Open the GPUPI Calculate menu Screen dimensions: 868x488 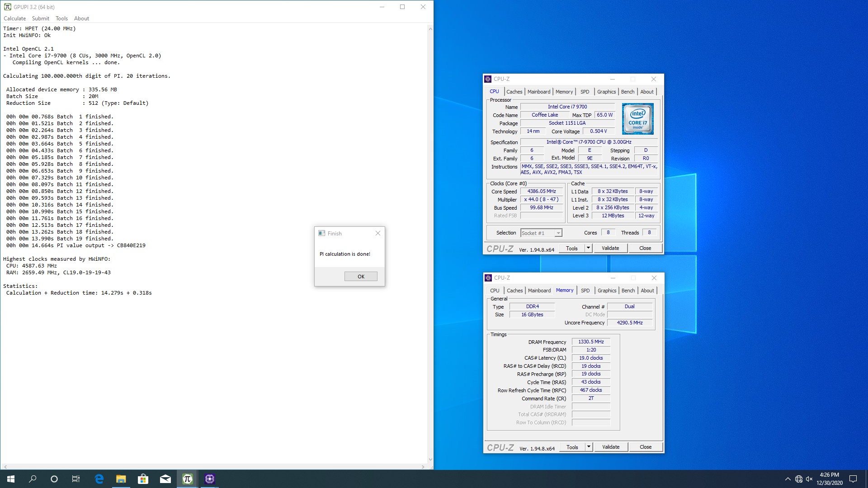[14, 19]
